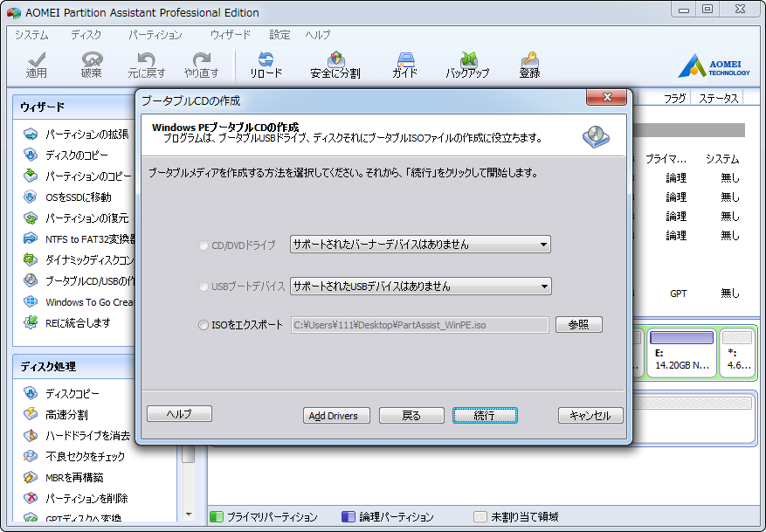Click the sidebar scroll down arrow
This screenshot has width=766, height=532.
pos(189,514)
